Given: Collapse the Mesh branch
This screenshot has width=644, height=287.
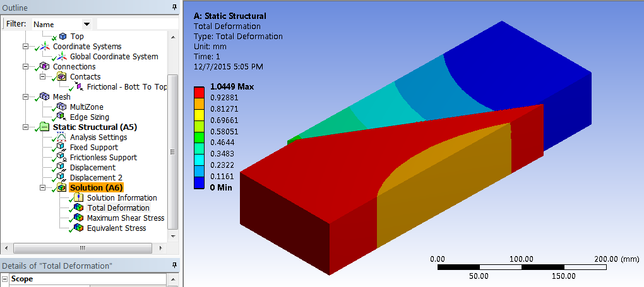Looking at the screenshot, I should coord(26,97).
